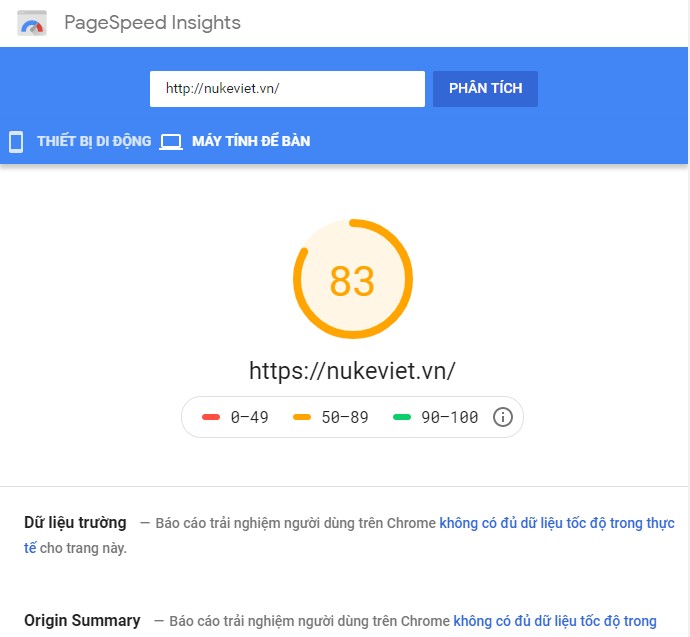Switch to the THIẾT BỊ DI ĐỘNG tab
This screenshot has width=690, height=637.
[94, 141]
